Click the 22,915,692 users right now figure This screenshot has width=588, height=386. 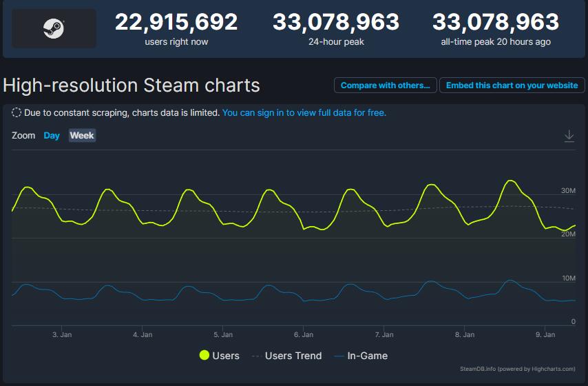176,22
